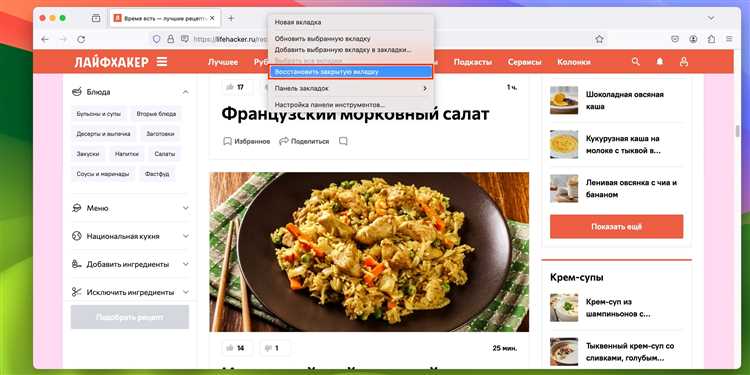
Task: Open the Панель закладок submenu
Action: tap(351, 88)
